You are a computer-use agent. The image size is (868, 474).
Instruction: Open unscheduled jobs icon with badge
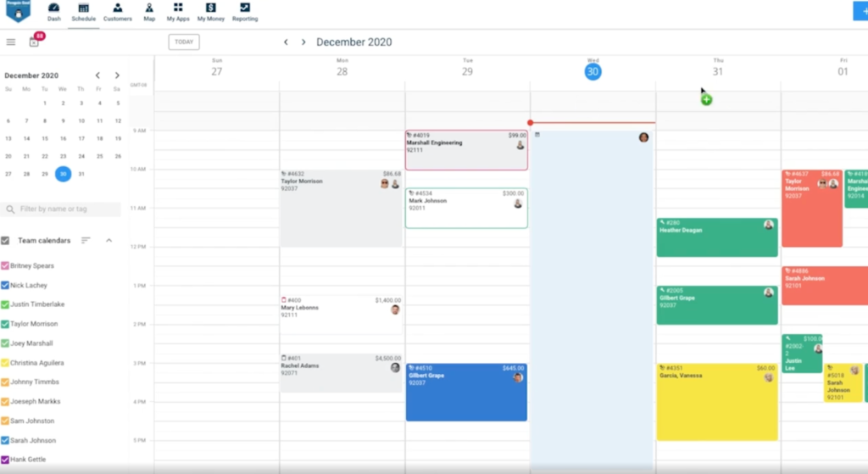[35, 41]
